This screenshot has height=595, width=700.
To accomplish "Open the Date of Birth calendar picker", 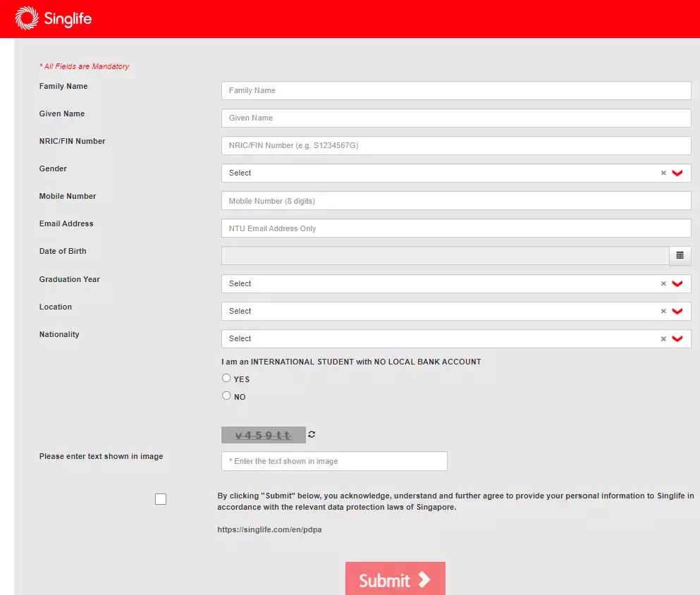I will pyautogui.click(x=680, y=255).
